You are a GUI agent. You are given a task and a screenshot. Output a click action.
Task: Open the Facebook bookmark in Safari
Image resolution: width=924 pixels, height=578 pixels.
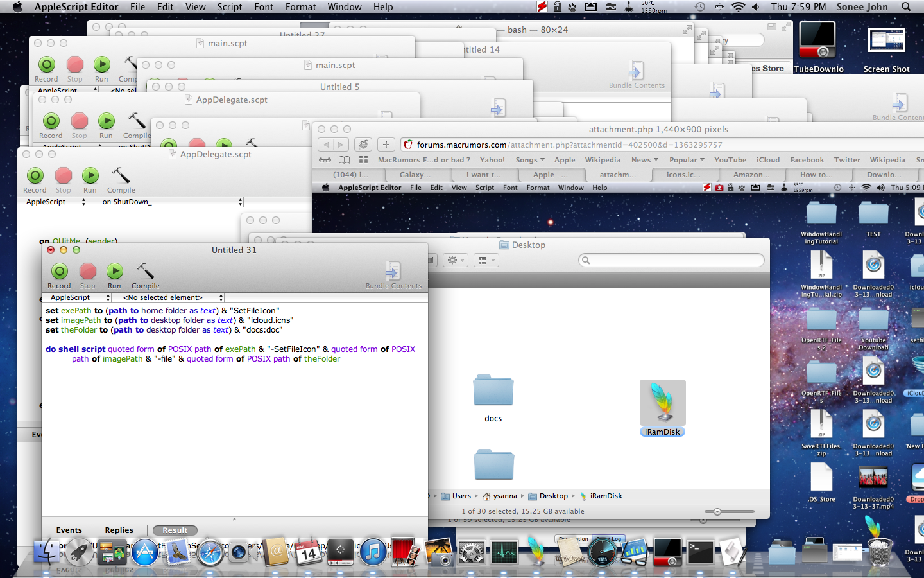coord(807,160)
